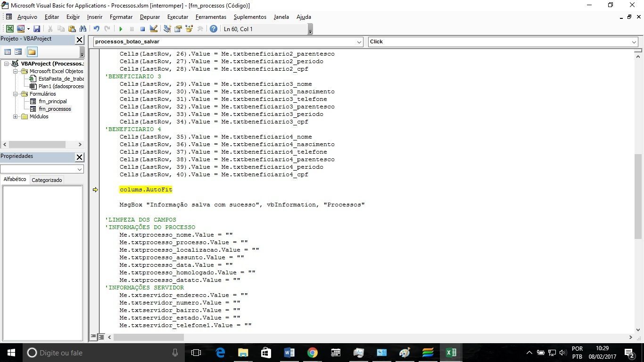Click the Undo arrow icon
The width and height of the screenshot is (644, 362).
coord(97,29)
